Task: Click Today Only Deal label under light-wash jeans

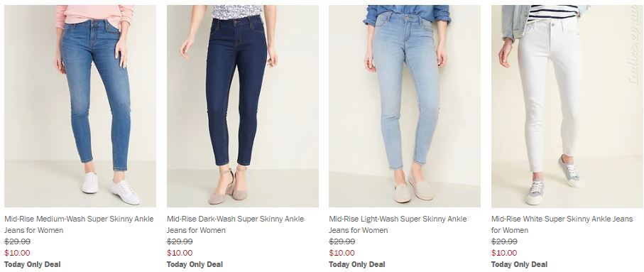Action: [x=357, y=264]
